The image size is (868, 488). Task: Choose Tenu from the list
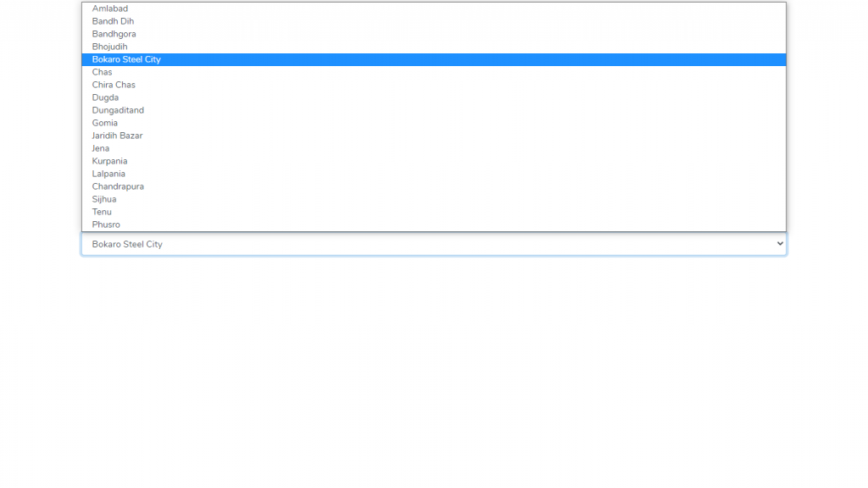(x=102, y=212)
